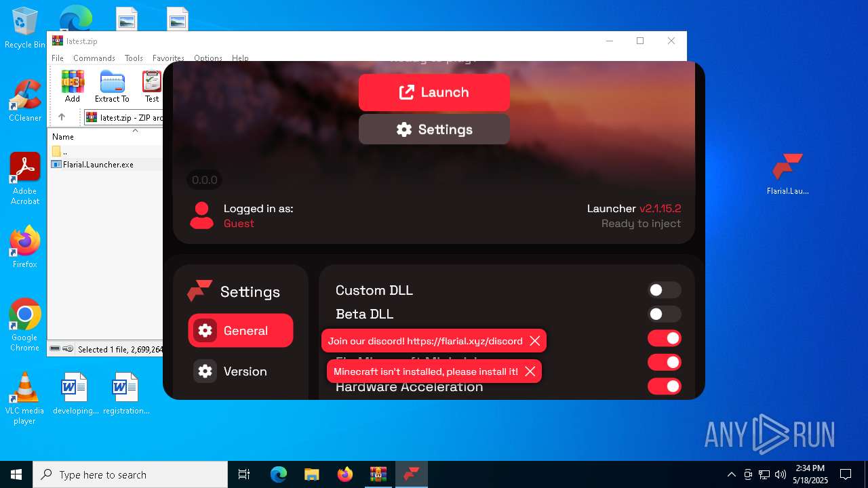The image size is (868, 488).
Task: Toggle the switch beside the Minecraft notification
Action: 664,362
